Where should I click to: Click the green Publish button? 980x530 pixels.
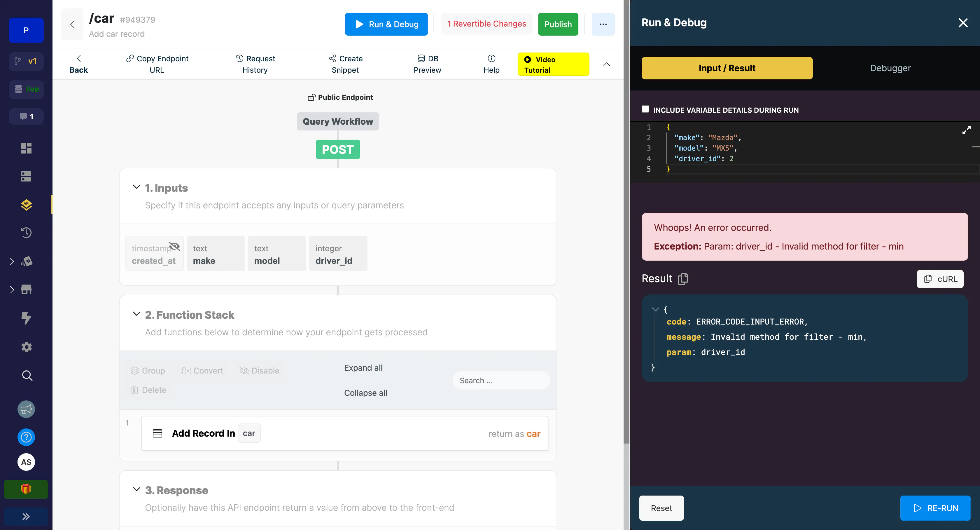[x=558, y=24]
